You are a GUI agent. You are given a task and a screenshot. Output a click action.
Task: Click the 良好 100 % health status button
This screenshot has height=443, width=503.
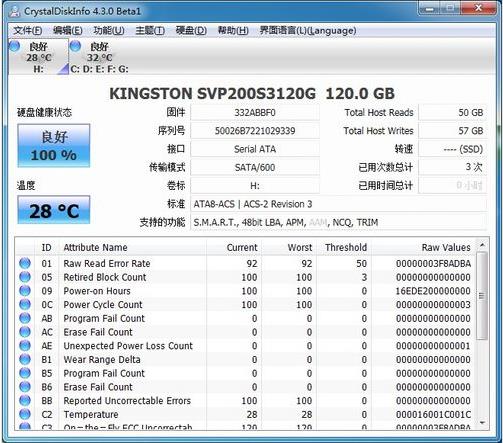pyautogui.click(x=54, y=146)
